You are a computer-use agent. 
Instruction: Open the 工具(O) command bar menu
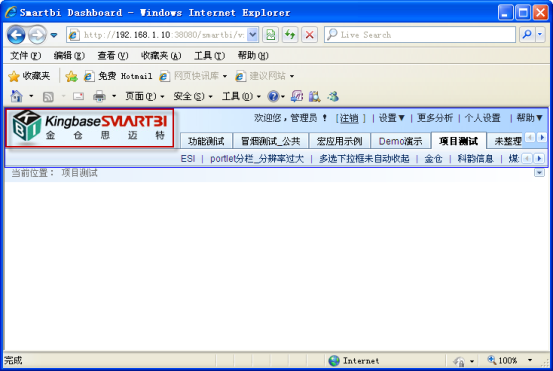pyautogui.click(x=241, y=96)
